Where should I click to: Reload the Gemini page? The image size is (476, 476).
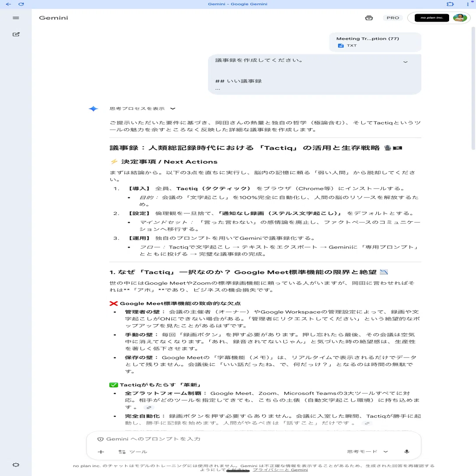coord(21,4)
